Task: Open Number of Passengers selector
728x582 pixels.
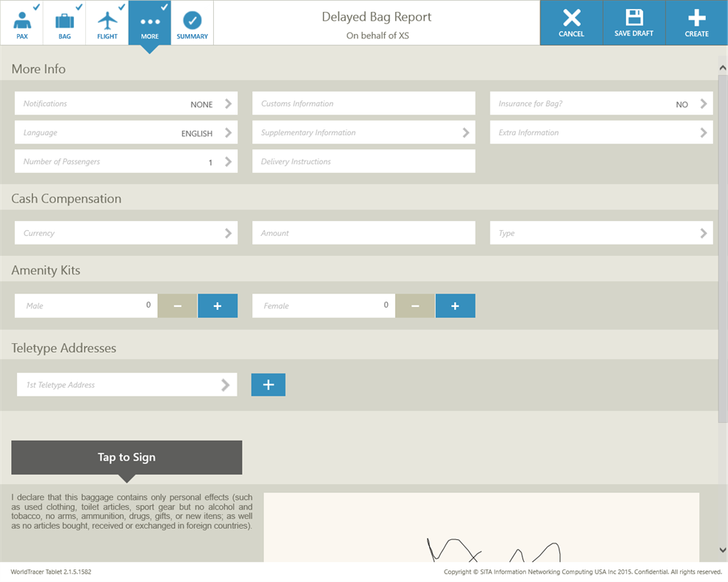Action: coord(126,161)
